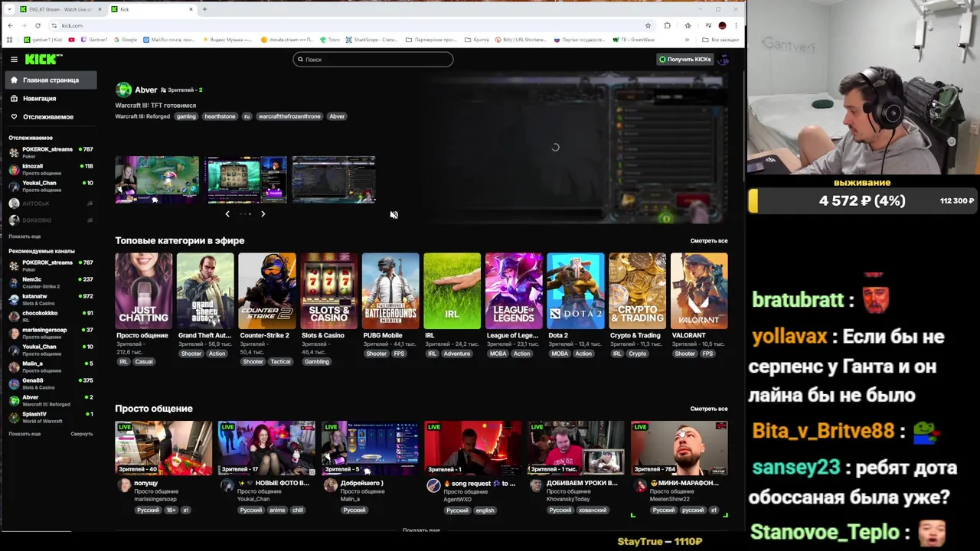980x551 pixels.
Task: Click in the Поиск search field
Action: click(373, 59)
